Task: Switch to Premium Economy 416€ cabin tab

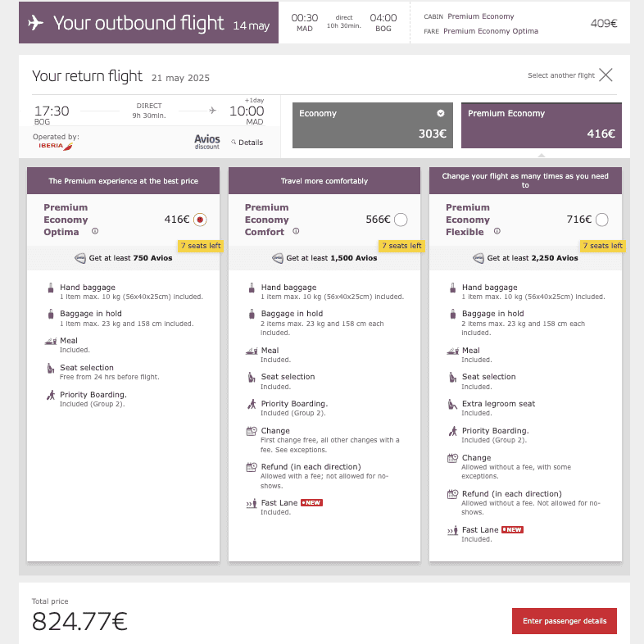Action: (541, 125)
